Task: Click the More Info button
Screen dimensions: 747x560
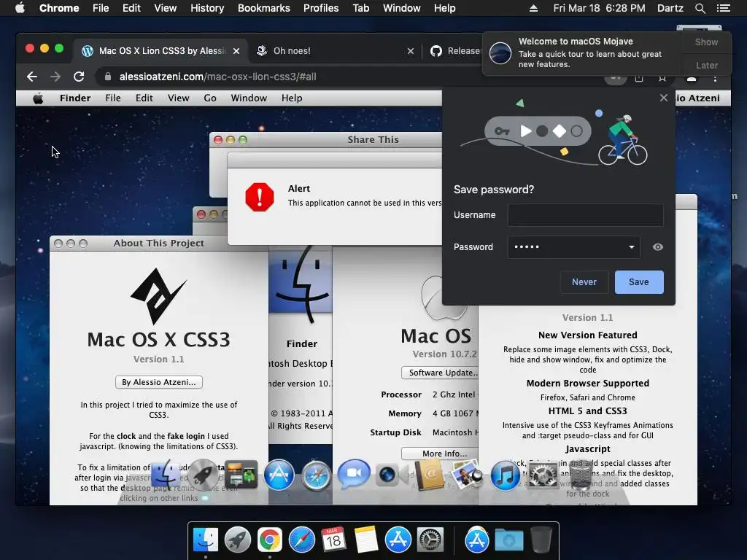Action: [440, 454]
